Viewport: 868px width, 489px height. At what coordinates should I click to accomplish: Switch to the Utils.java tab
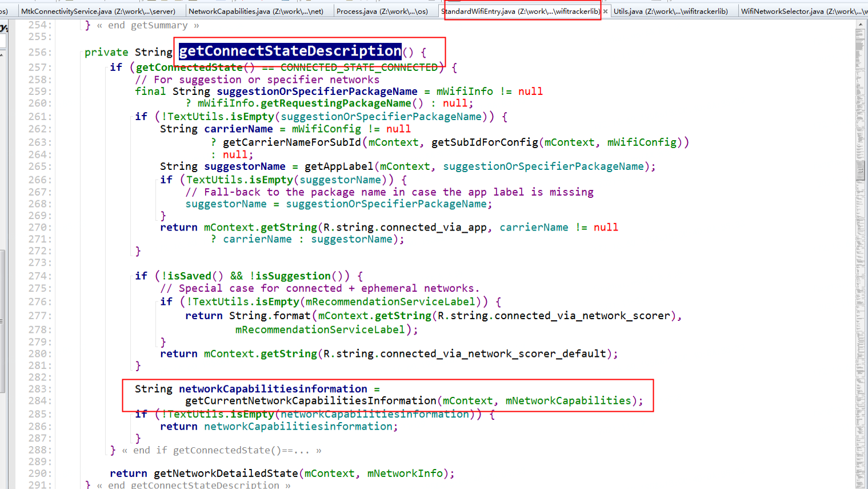(670, 11)
